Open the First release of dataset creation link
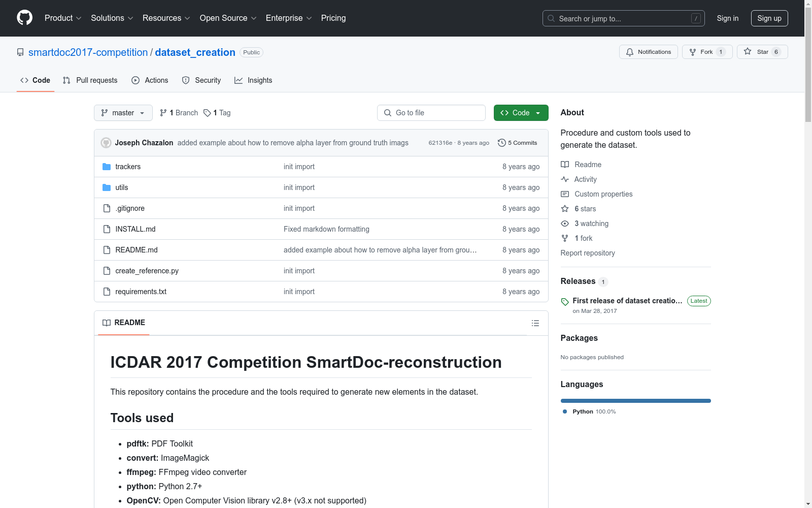Image resolution: width=812 pixels, height=508 pixels. point(627,301)
